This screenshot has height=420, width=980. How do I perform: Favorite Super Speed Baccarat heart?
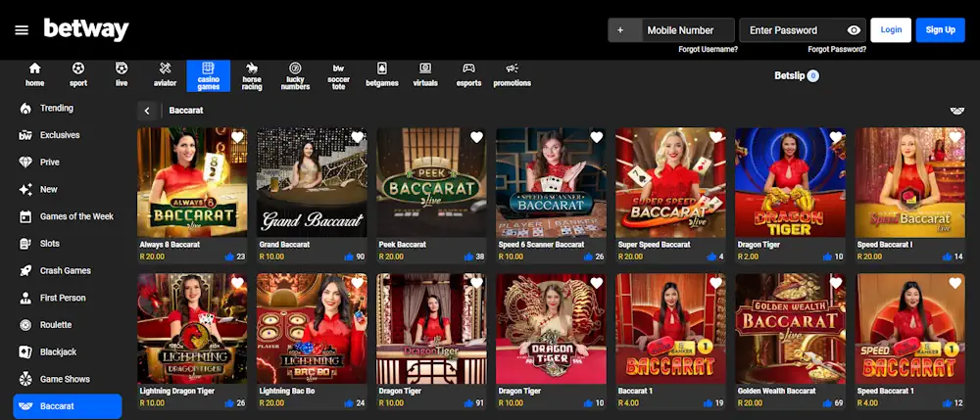point(716,137)
